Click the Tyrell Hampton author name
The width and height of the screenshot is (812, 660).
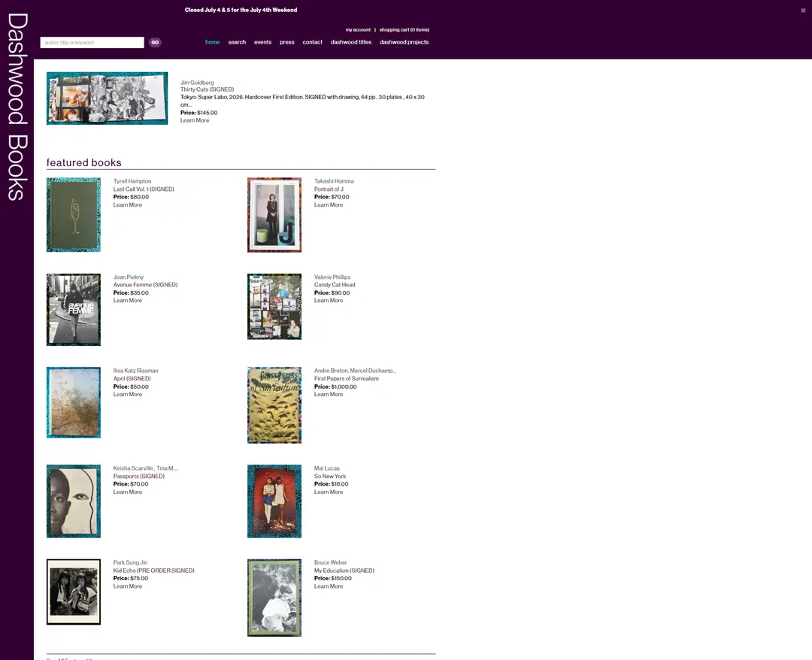(132, 182)
